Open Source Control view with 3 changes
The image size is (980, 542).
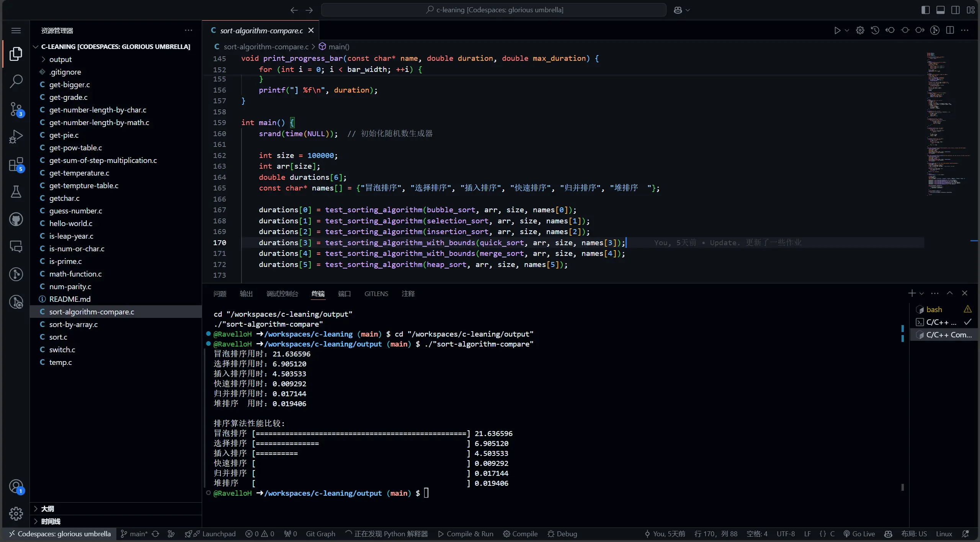16,109
